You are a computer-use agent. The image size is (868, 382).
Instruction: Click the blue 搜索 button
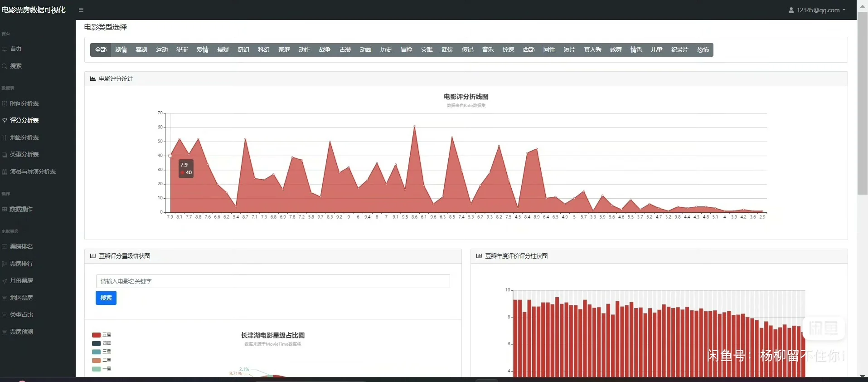click(x=106, y=298)
